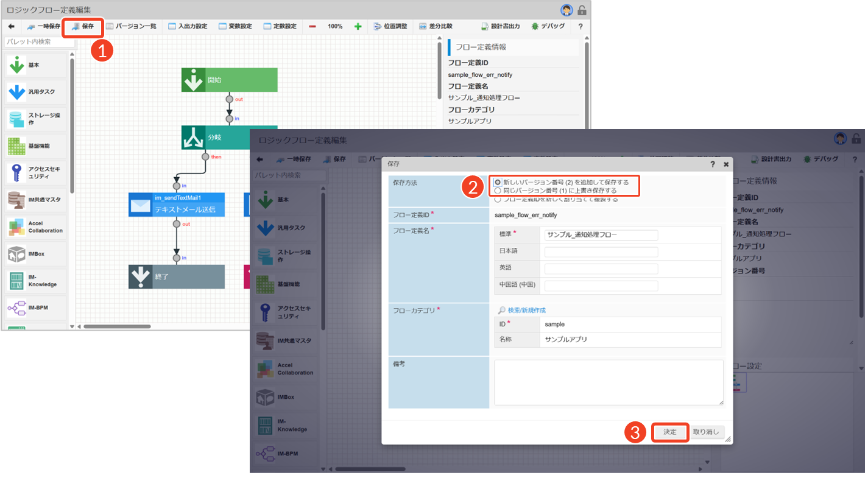Click the back arrow in the top toolbar
The height and width of the screenshot is (478, 868).
(x=11, y=27)
